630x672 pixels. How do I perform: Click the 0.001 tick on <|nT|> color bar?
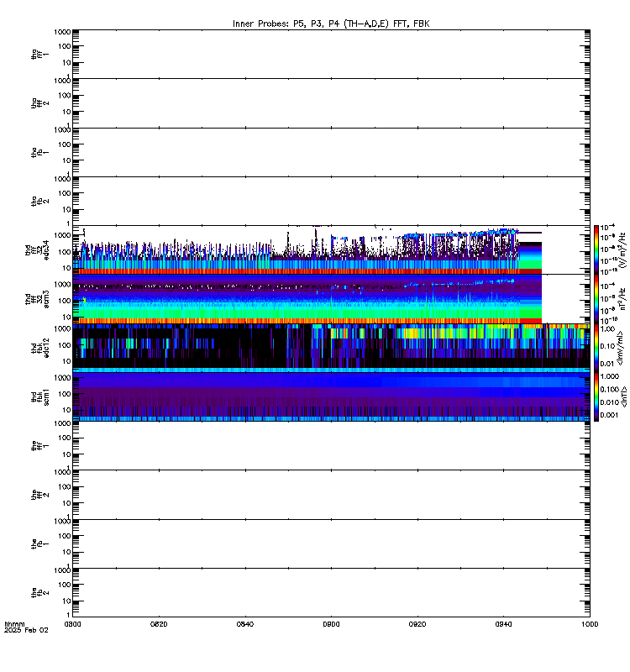(x=610, y=415)
